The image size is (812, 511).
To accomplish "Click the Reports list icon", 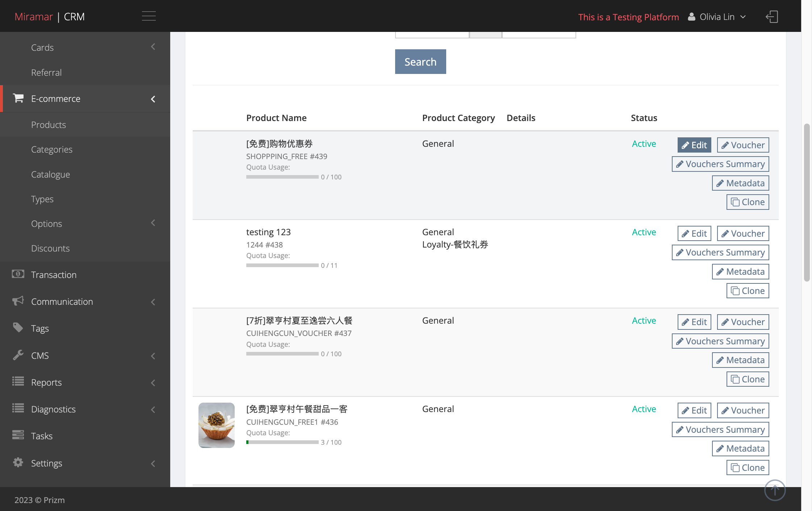I will point(18,382).
